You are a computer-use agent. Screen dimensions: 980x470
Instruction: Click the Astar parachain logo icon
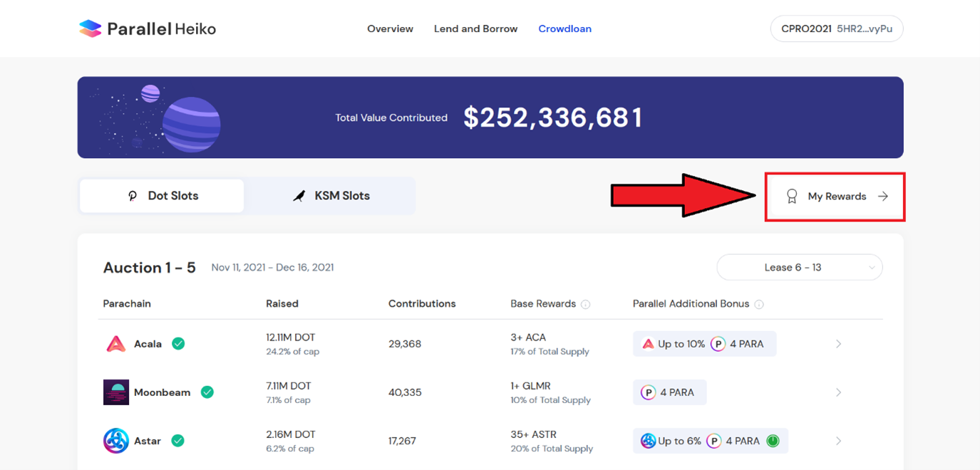[115, 441]
